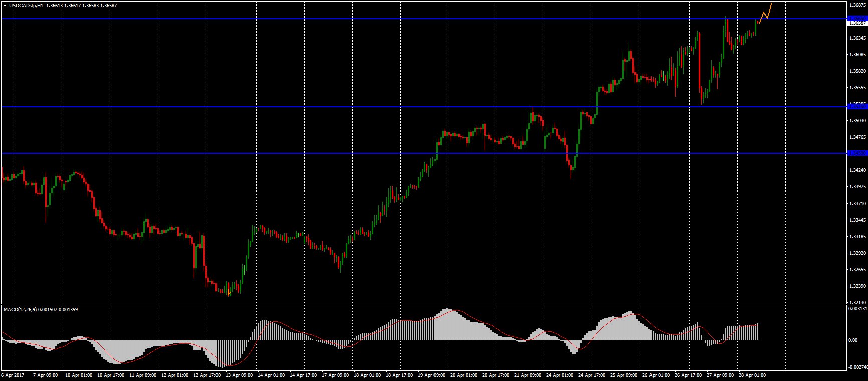This screenshot has width=868, height=381.
Task: Click the 24 Apr 17:00 time label
Action: click(x=592, y=375)
